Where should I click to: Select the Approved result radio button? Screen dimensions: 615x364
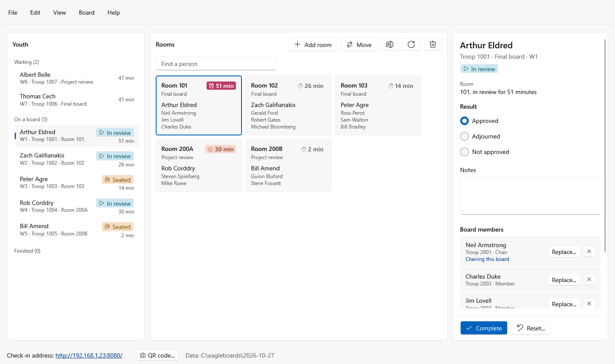click(x=464, y=121)
